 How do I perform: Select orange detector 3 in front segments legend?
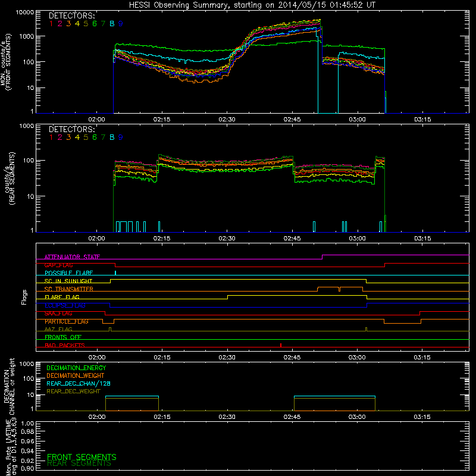pos(68,24)
